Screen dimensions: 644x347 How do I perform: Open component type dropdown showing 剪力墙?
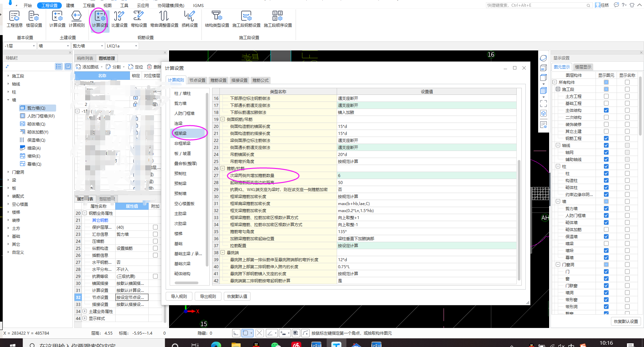click(x=88, y=46)
